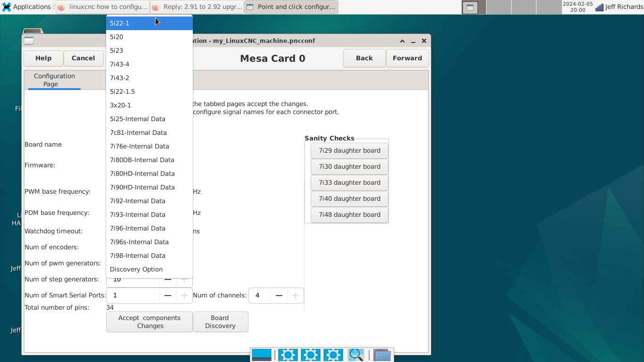Viewport: 644px width, 362px height.
Task: Select 7c81-Internal Data
Action: click(x=149, y=132)
